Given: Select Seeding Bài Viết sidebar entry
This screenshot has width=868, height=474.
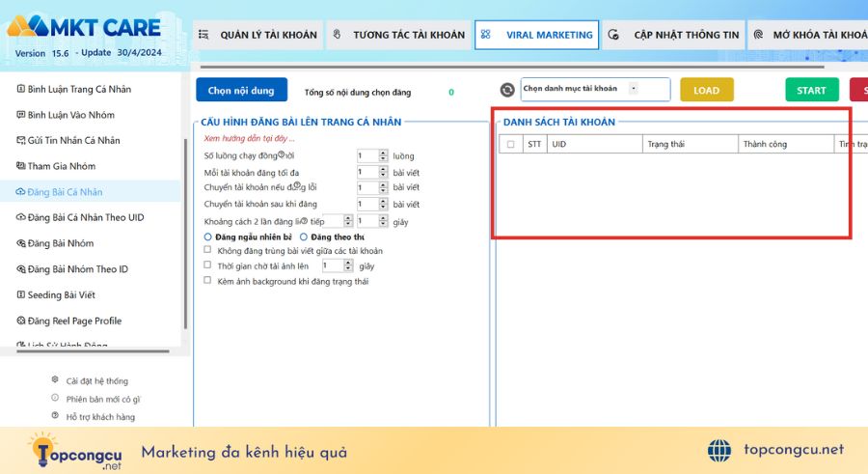Looking at the screenshot, I should [56, 295].
